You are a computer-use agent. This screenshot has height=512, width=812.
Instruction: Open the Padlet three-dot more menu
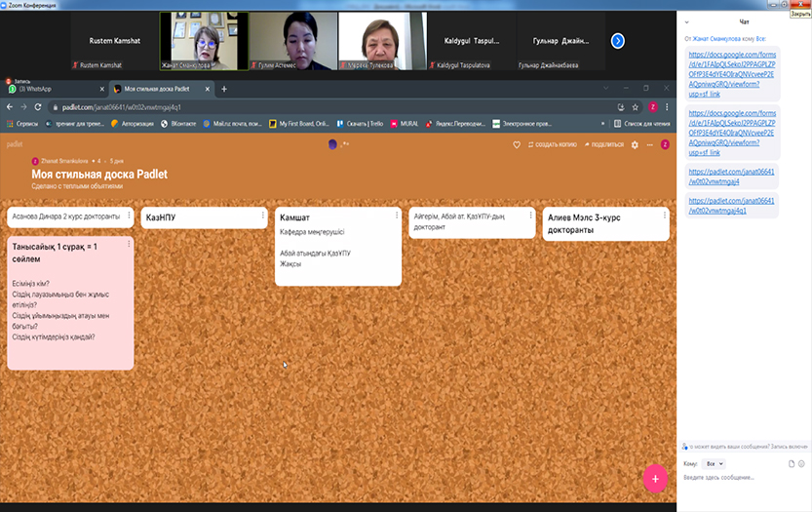click(650, 144)
